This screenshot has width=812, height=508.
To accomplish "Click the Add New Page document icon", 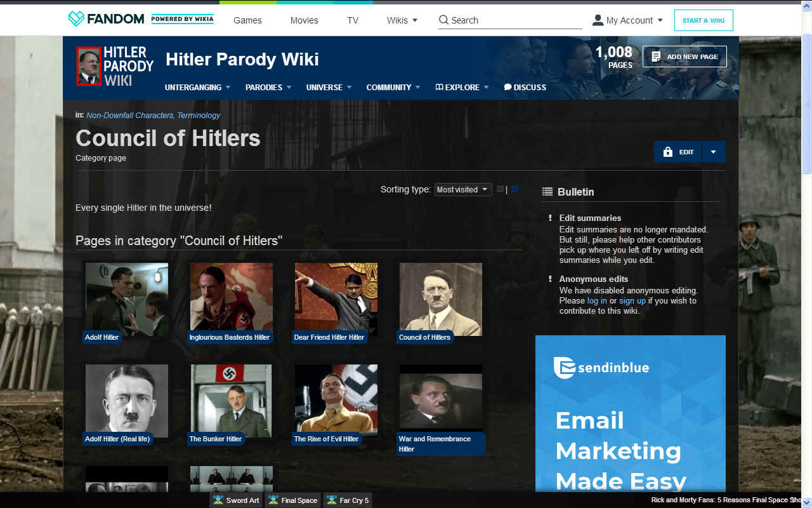I will (656, 57).
